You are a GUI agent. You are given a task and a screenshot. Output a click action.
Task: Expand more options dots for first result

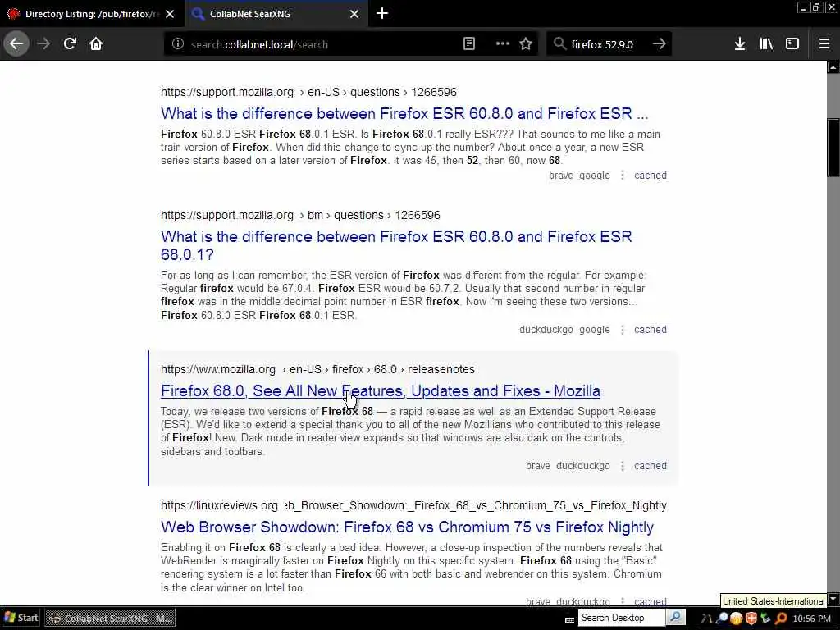pos(623,176)
